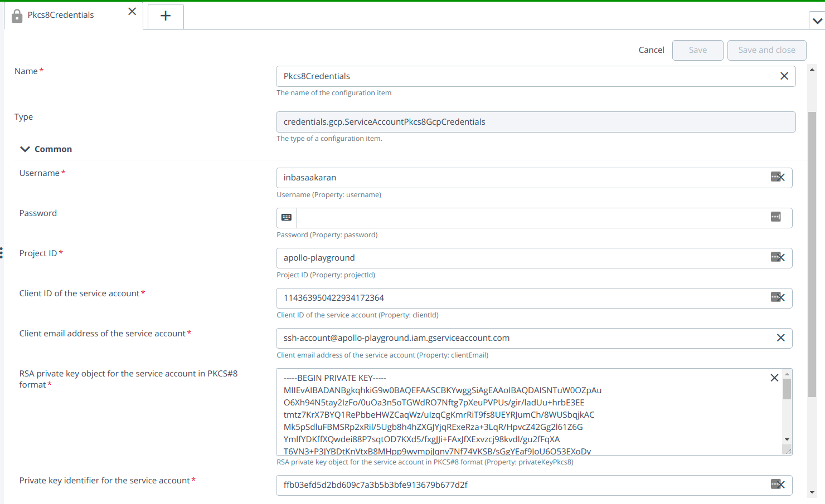Screen dimensions: 825x504
Task: Click the page vertical scrollbar thumb
Action: point(812,254)
